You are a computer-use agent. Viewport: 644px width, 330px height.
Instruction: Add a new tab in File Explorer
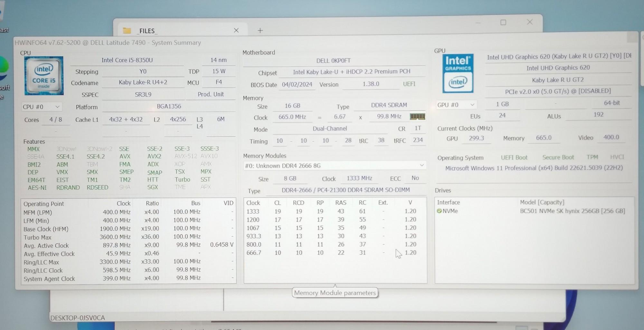pyautogui.click(x=260, y=31)
